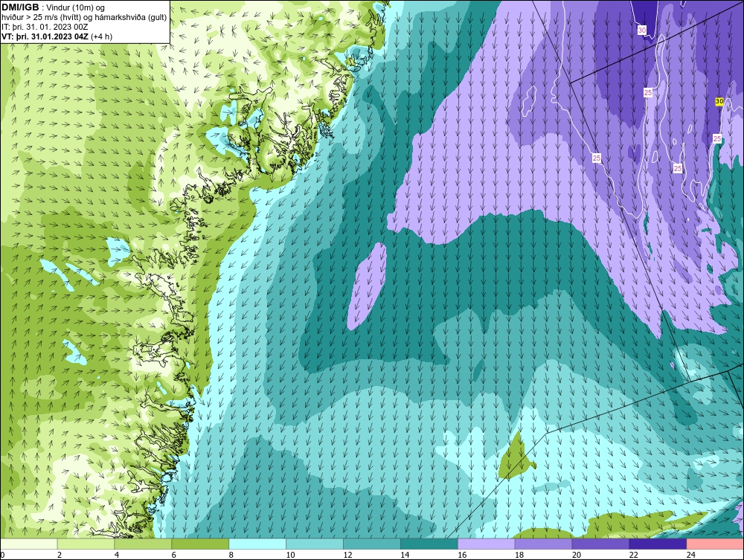Viewport: 744px width, 560px height.
Task: Click the turquoise 12–14 m/s legend swatch
Action: pos(371,544)
